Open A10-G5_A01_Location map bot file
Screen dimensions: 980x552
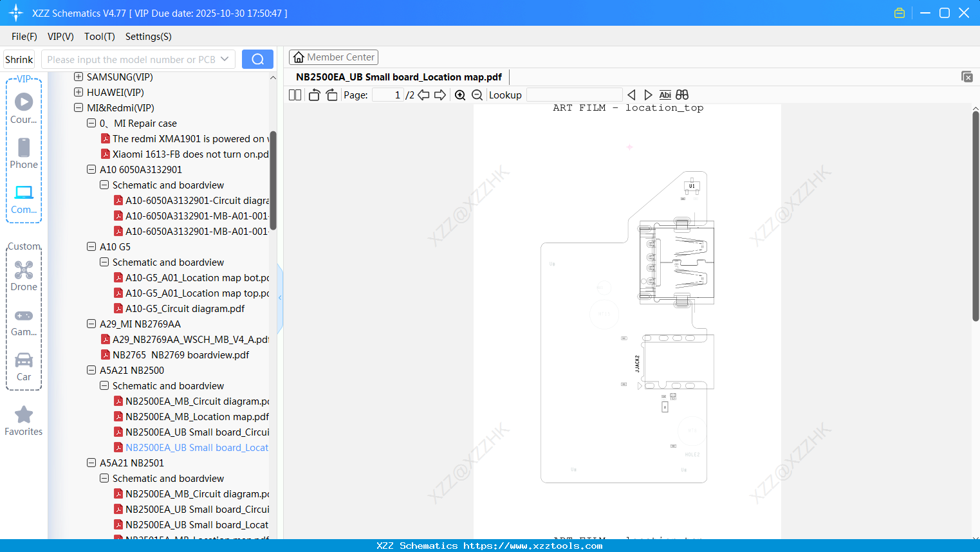(192, 278)
